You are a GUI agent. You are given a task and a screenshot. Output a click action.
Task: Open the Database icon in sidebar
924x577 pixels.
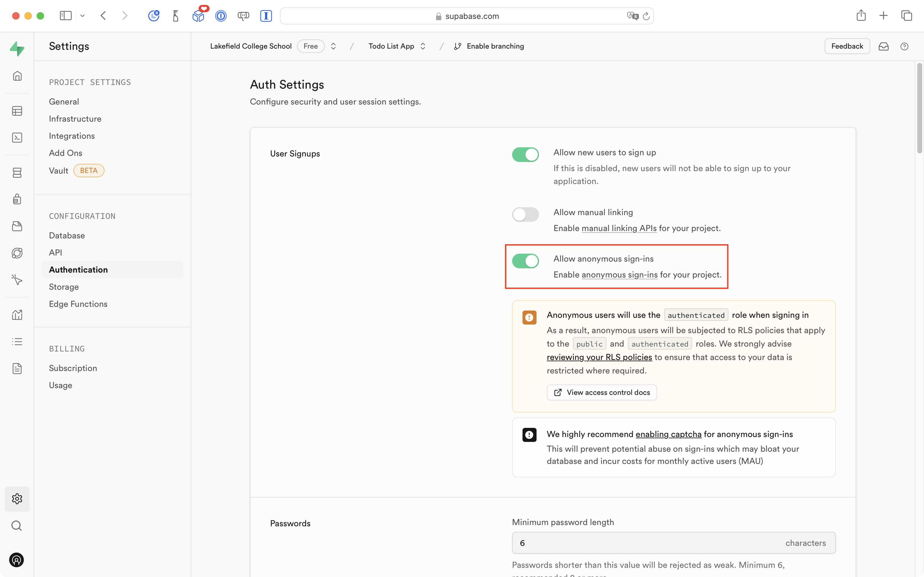coord(17,172)
